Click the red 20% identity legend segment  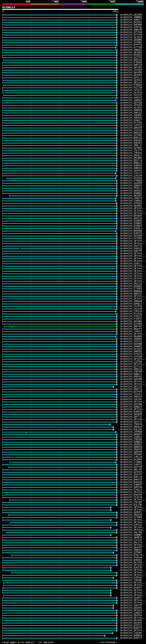[x=16, y=4]
